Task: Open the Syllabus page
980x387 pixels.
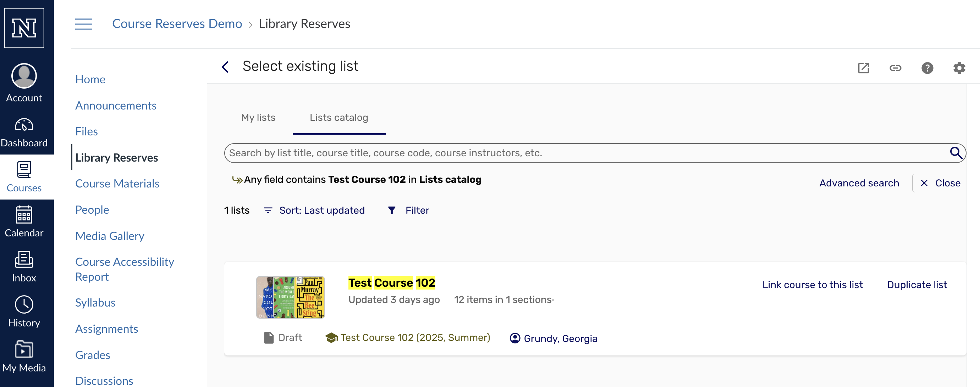Action: click(95, 302)
